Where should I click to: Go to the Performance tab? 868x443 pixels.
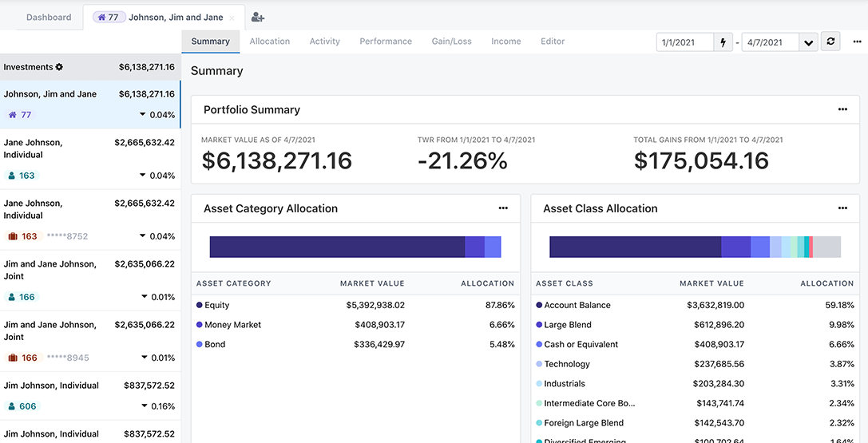point(386,42)
